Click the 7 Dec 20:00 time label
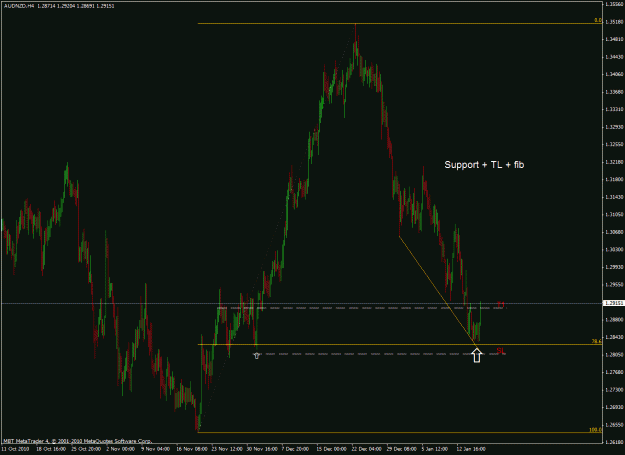 pos(297,449)
